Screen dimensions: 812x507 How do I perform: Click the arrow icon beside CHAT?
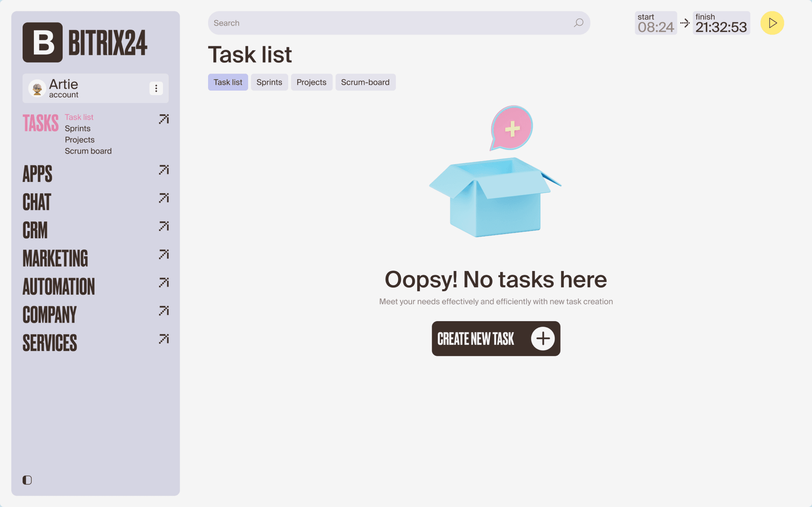click(164, 198)
